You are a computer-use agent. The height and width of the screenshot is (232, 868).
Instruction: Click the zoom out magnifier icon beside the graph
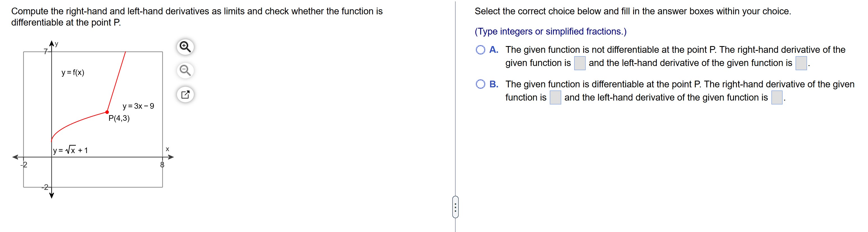coord(185,70)
